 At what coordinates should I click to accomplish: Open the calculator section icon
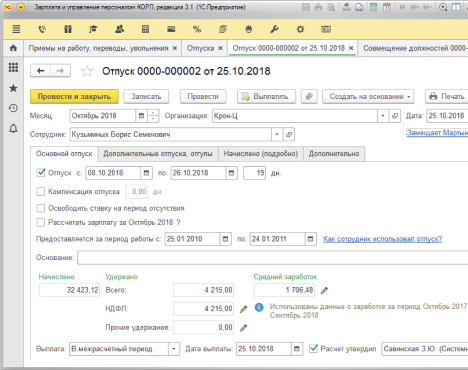pos(145,29)
